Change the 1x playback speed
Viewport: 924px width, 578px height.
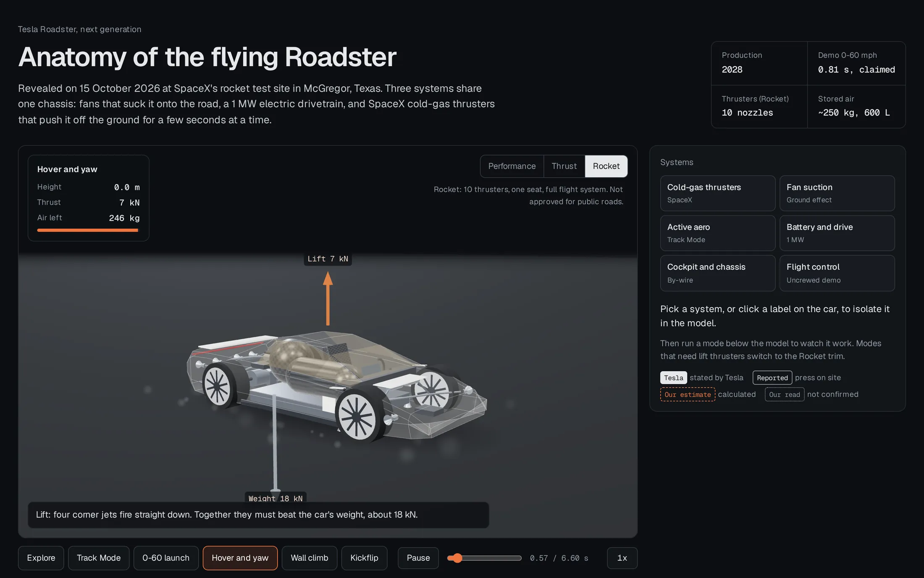pos(622,558)
